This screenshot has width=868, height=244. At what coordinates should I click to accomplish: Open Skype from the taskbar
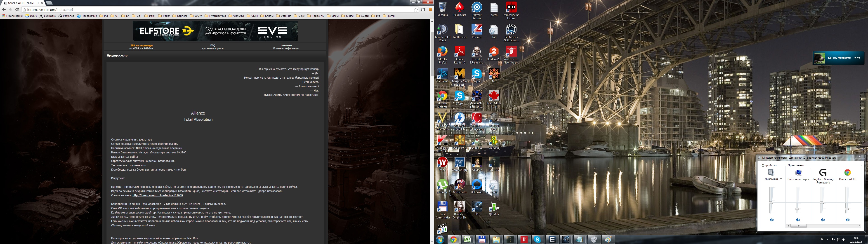click(537, 240)
